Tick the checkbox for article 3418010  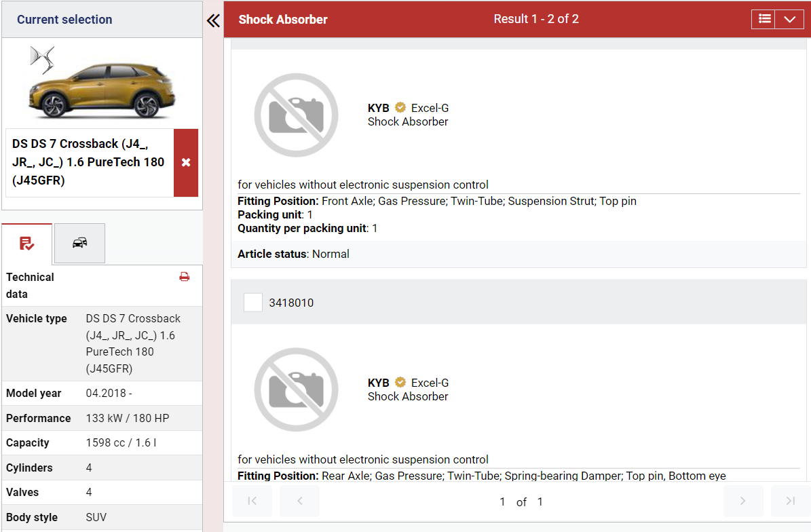(x=253, y=303)
